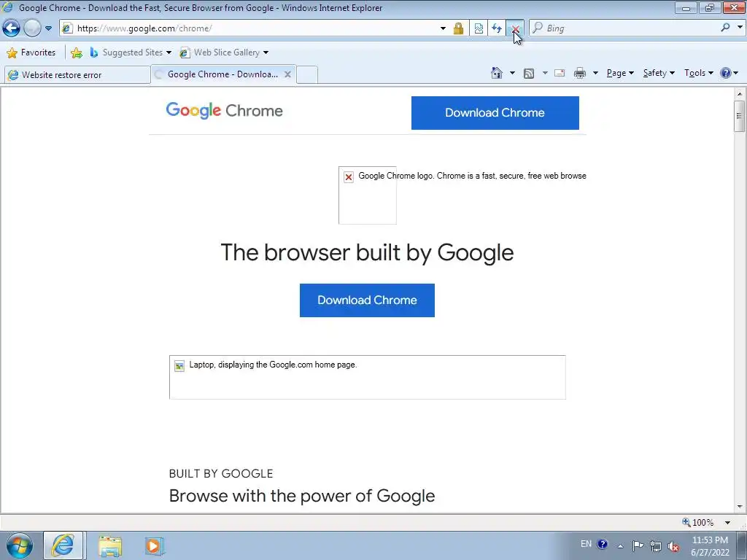Click the Action Center flag icon

coord(638,545)
